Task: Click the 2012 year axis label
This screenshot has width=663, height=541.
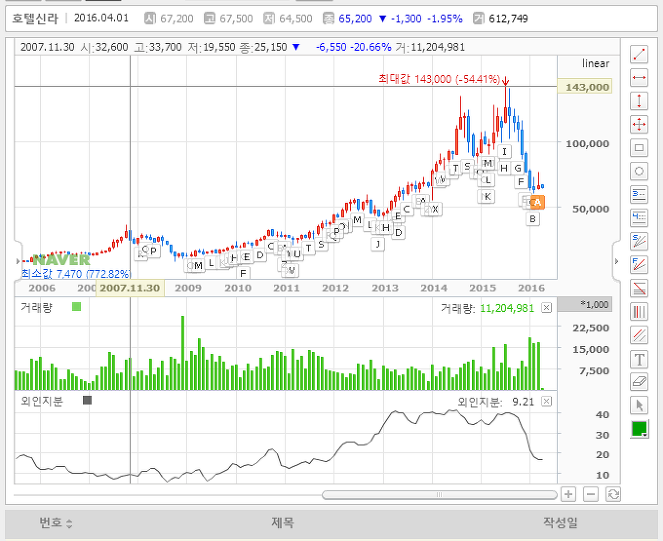Action: click(335, 288)
